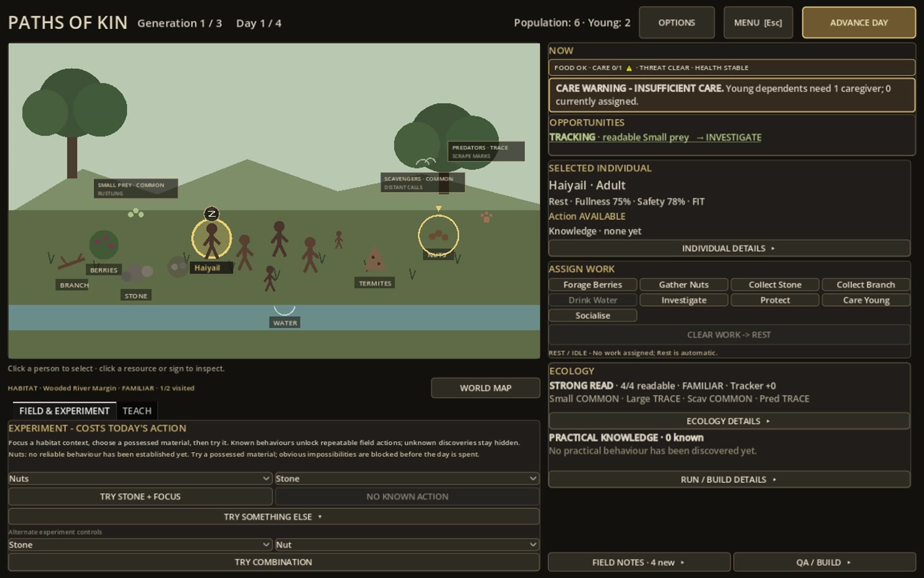Inspect the small prey green tracks sign

click(x=136, y=213)
